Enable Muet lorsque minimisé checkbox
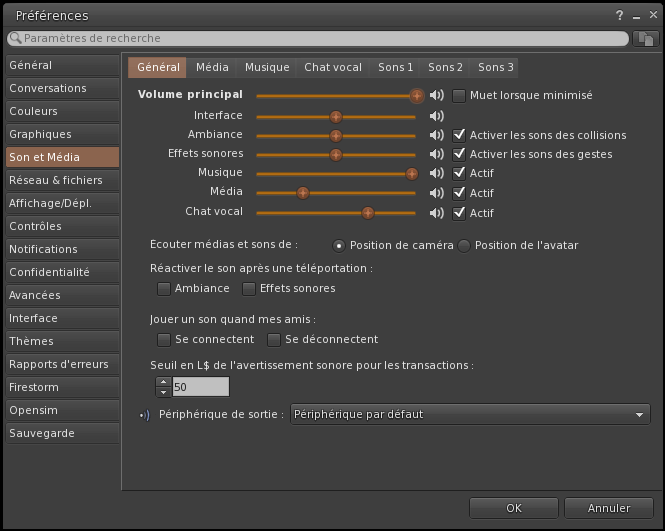This screenshot has height=531, width=665. (x=460, y=96)
